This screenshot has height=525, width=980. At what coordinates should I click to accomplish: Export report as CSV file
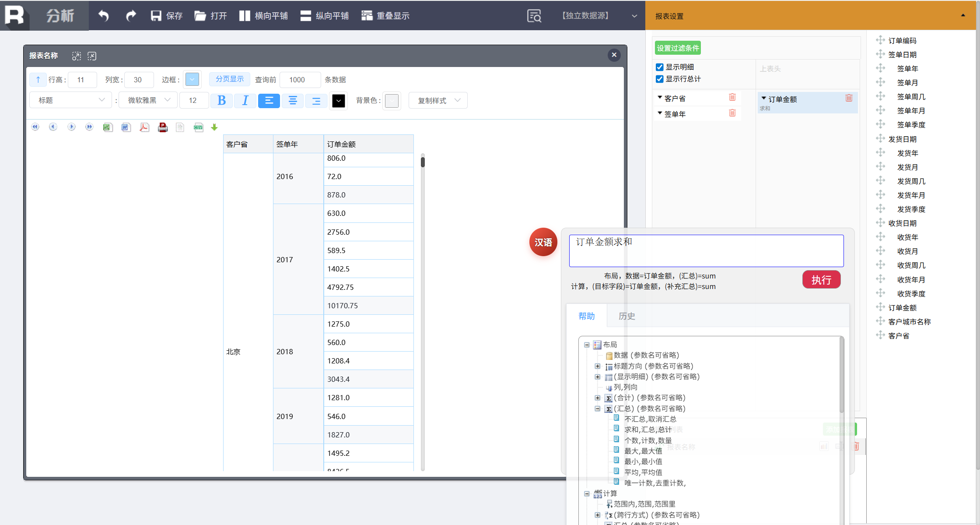198,127
